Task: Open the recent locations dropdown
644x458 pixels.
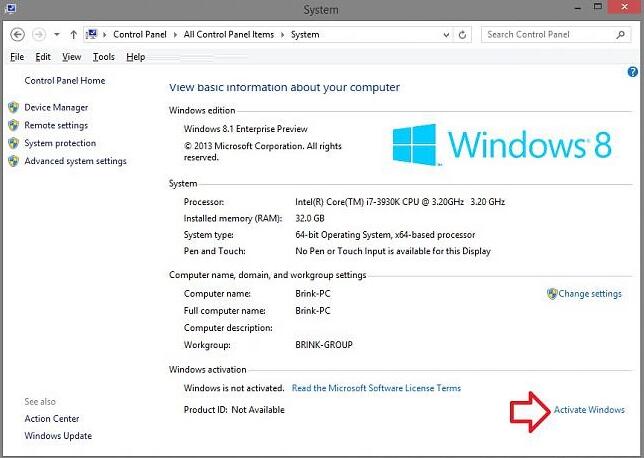Action: tap(56, 35)
